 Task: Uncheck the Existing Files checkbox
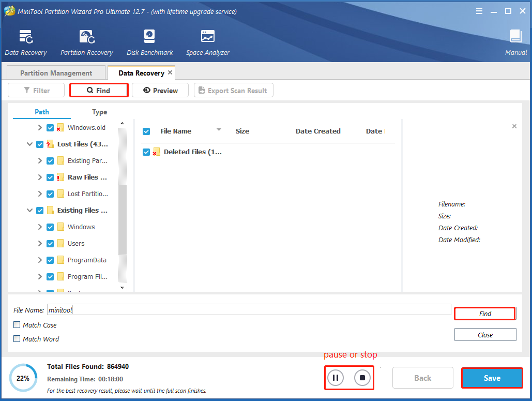tap(40, 211)
